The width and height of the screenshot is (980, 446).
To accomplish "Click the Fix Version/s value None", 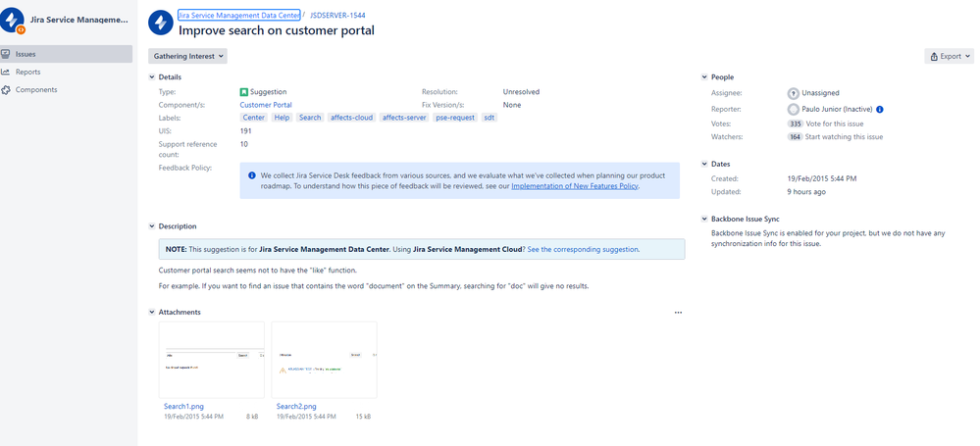I will pyautogui.click(x=512, y=105).
